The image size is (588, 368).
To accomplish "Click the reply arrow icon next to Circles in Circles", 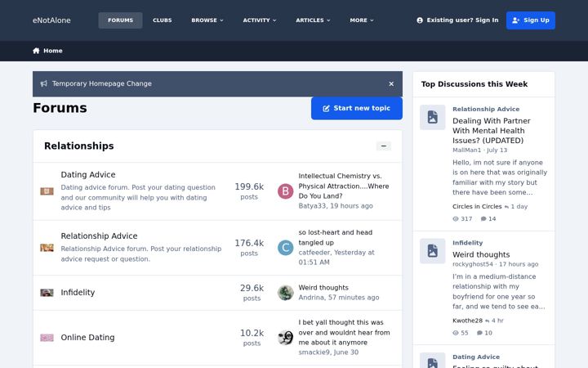I will point(506,207).
